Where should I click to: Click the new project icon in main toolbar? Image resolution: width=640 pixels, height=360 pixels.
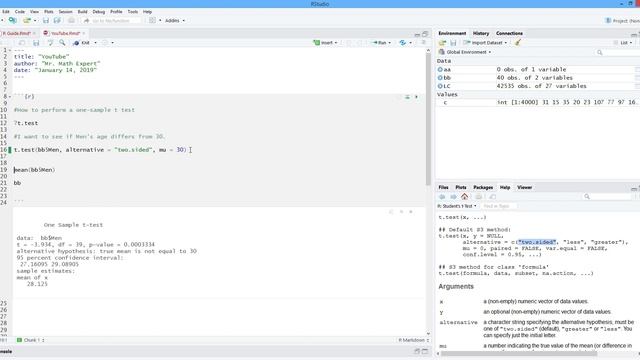[x=13, y=20]
